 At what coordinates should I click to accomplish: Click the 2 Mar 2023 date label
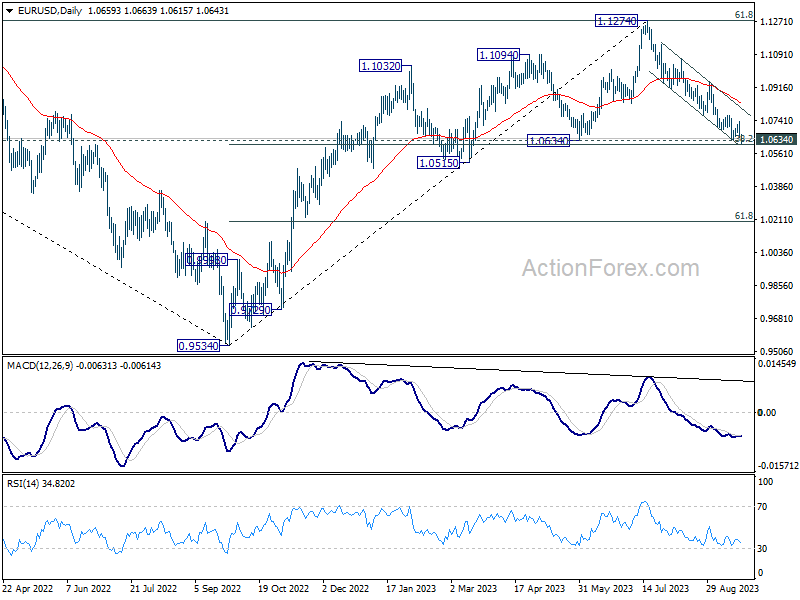tap(473, 589)
